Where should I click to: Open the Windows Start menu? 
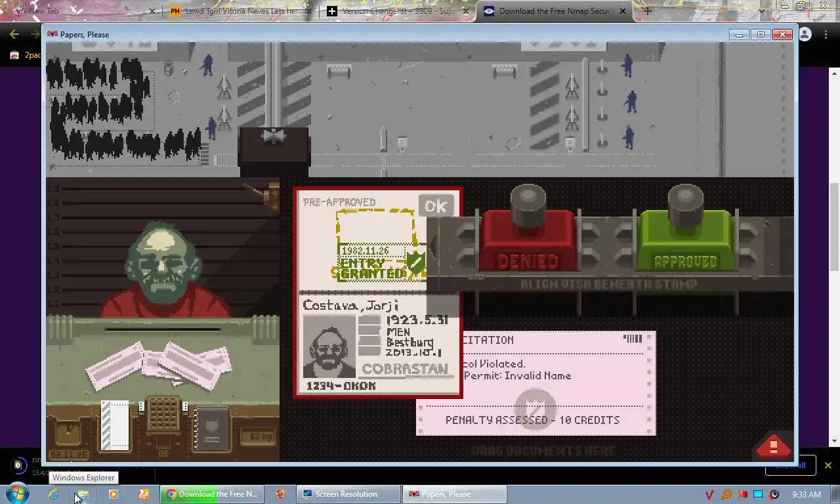pyautogui.click(x=18, y=493)
